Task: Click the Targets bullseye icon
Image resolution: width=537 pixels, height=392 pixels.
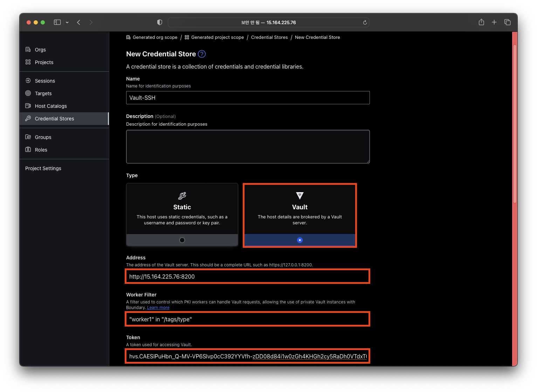Action: pyautogui.click(x=28, y=93)
